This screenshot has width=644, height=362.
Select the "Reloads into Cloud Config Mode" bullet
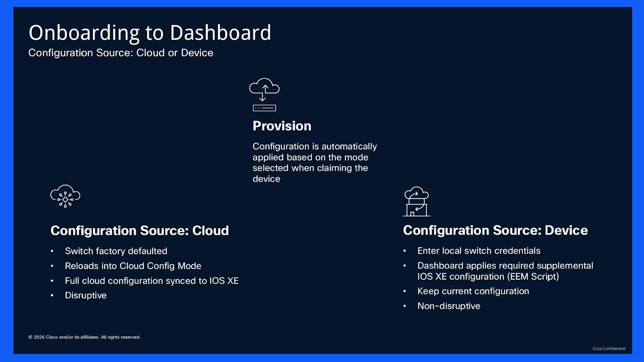(x=133, y=266)
